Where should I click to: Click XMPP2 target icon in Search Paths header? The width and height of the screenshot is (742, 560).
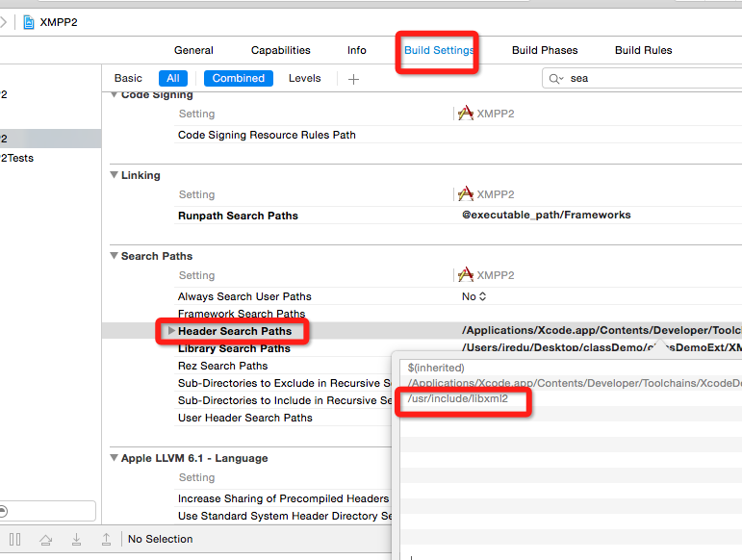click(466, 275)
